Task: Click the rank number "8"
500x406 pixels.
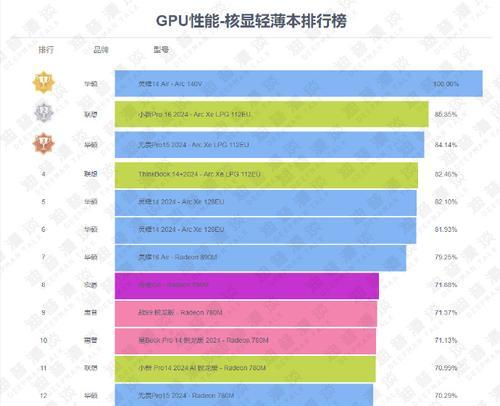Action: (43, 285)
